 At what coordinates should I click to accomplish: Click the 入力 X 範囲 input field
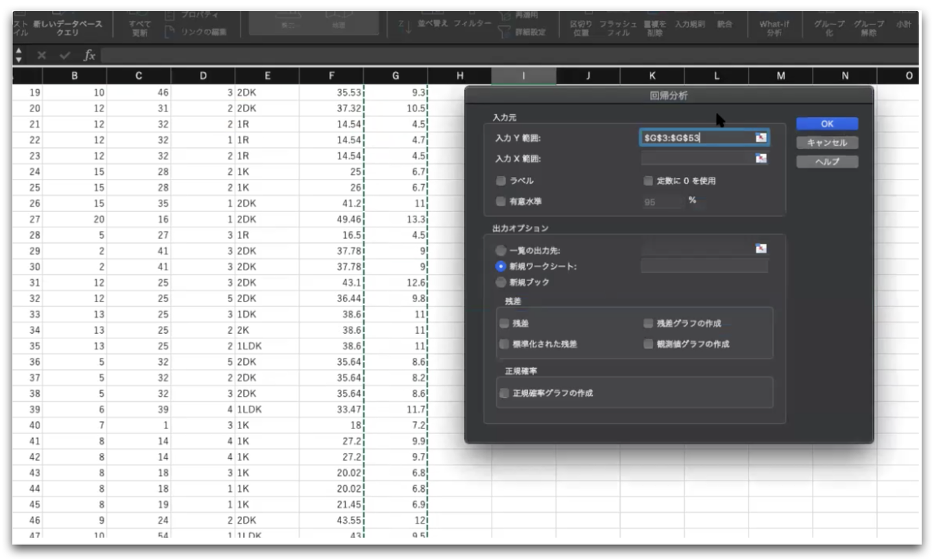coord(696,158)
